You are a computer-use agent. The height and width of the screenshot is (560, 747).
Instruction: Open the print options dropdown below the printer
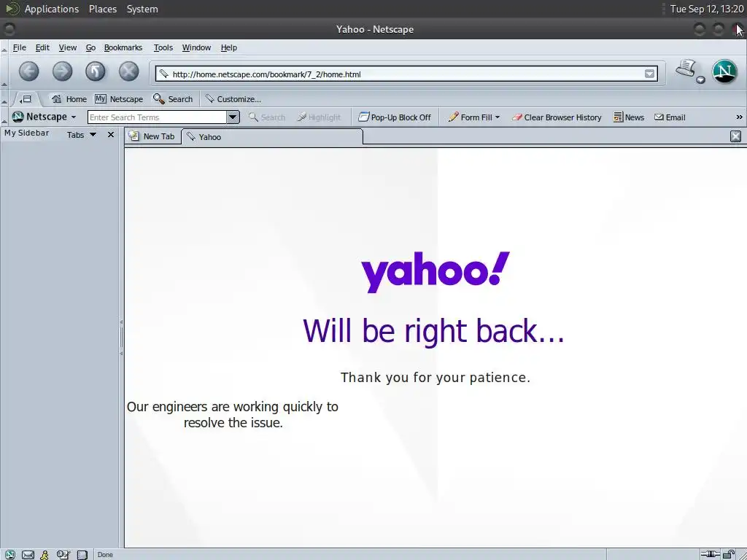point(700,80)
